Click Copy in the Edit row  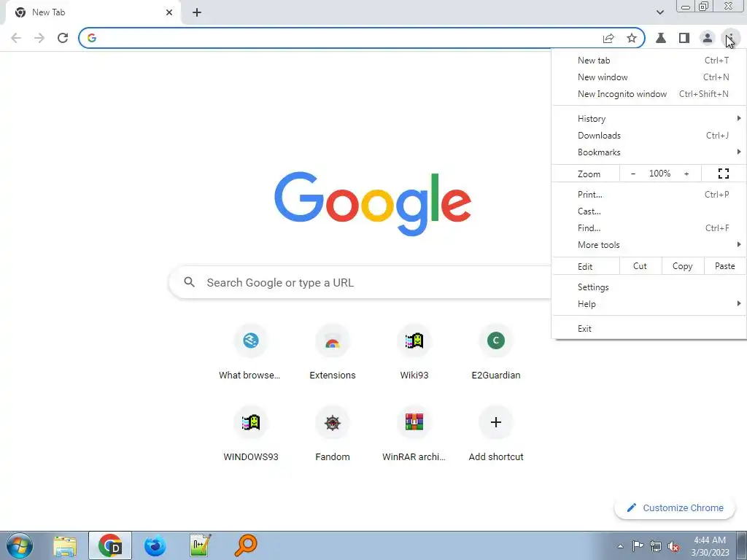click(x=683, y=266)
